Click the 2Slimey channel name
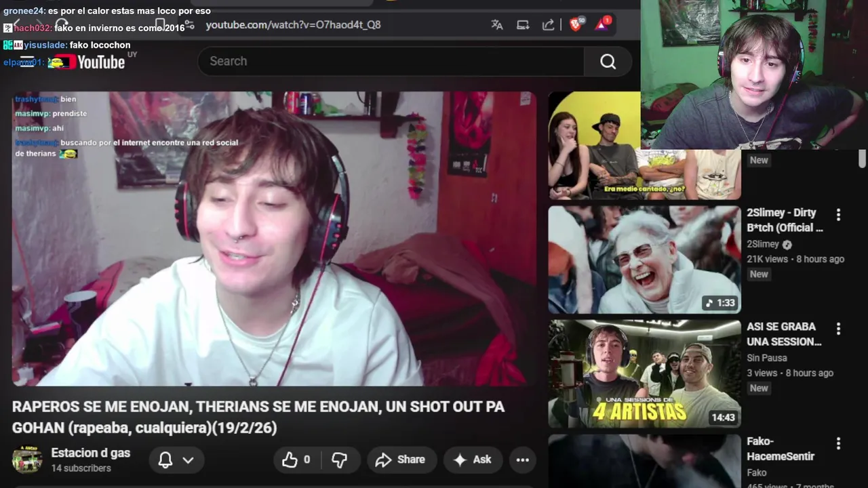 coord(763,244)
